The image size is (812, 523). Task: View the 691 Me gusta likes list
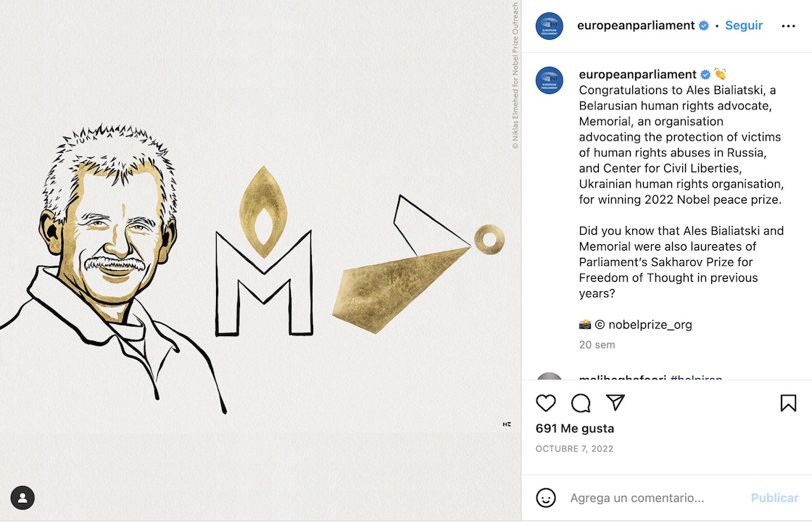575,428
